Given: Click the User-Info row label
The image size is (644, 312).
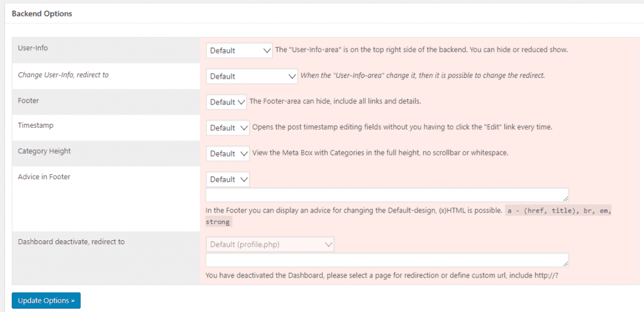Looking at the screenshot, I should point(33,47).
